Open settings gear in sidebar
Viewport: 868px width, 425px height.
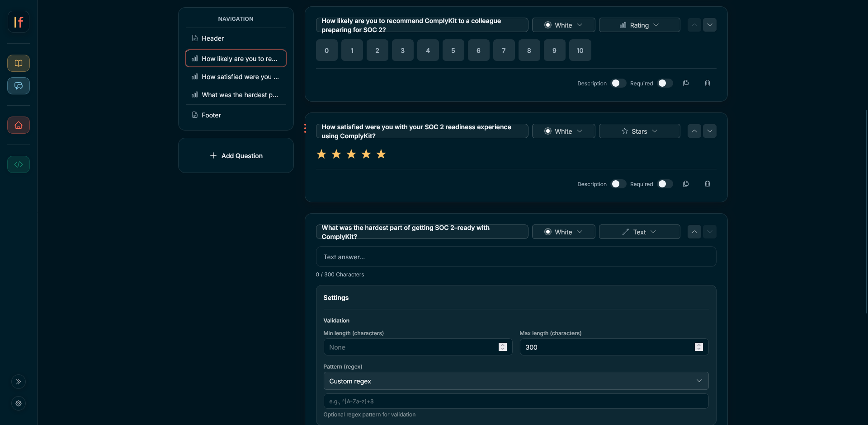coord(19,403)
